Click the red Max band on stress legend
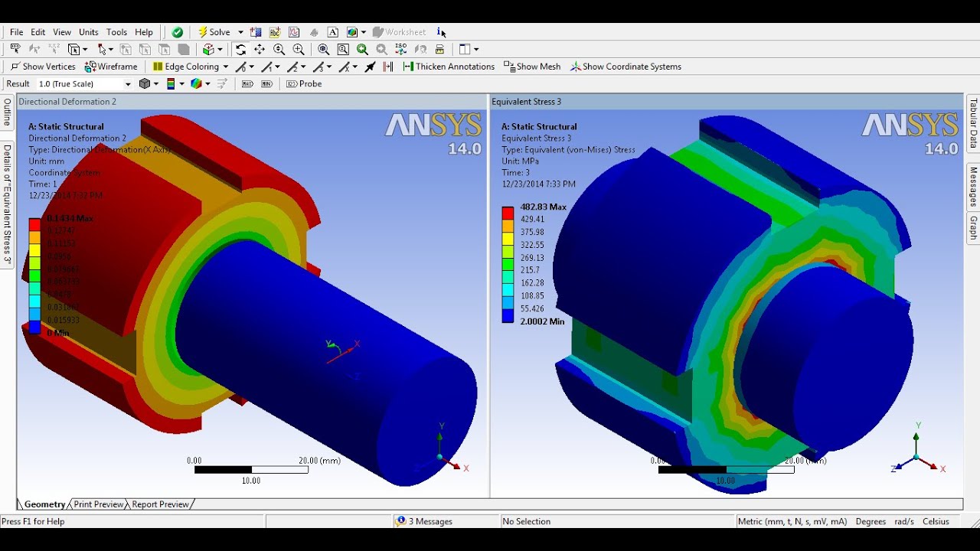Viewport: 980px width, 551px height. pyautogui.click(x=508, y=212)
